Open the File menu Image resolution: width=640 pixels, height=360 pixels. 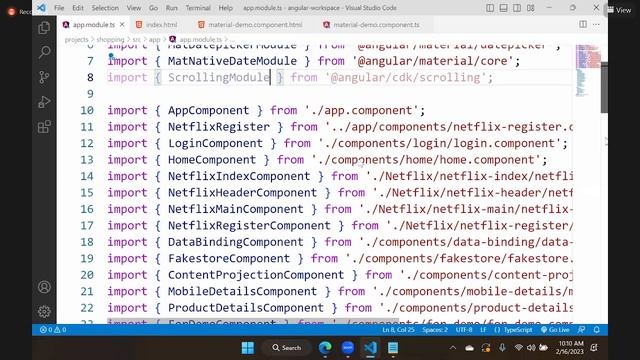(59, 8)
